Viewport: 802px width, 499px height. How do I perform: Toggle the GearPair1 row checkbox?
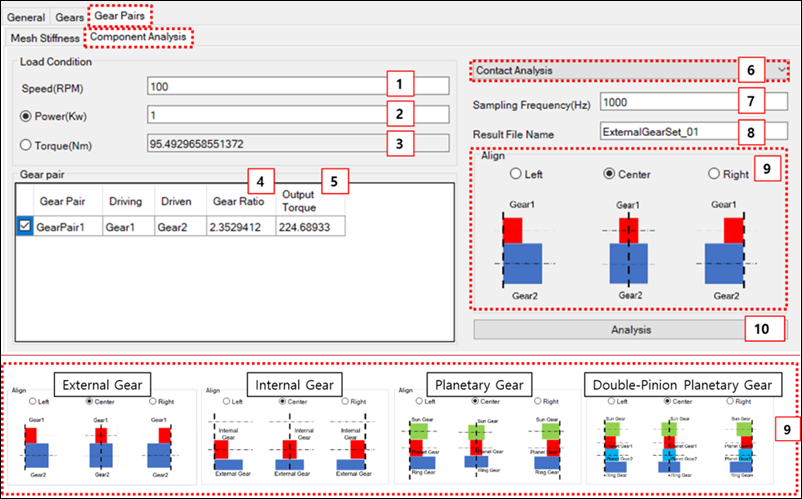(26, 227)
